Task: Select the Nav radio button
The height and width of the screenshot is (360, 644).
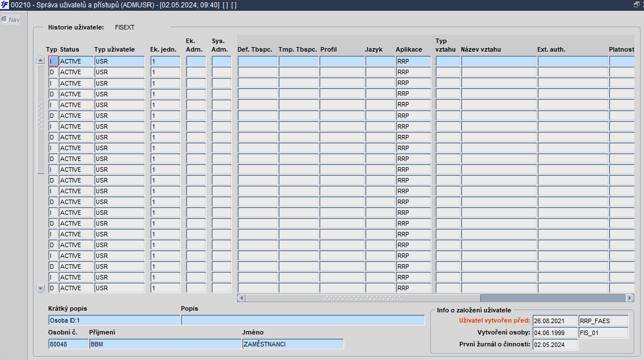Action: tap(5, 19)
